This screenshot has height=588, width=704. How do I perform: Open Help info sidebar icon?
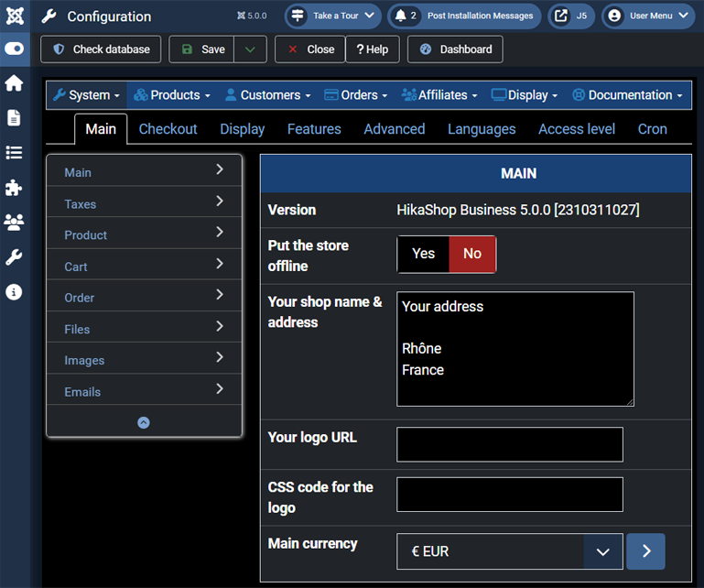tap(14, 292)
